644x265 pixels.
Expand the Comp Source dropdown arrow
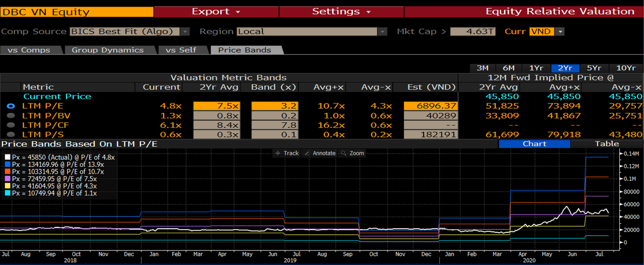point(185,32)
